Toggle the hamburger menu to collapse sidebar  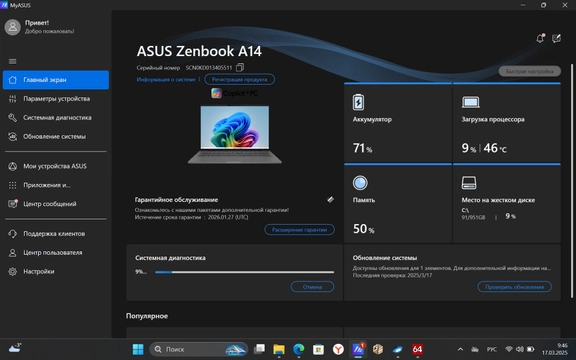point(12,61)
